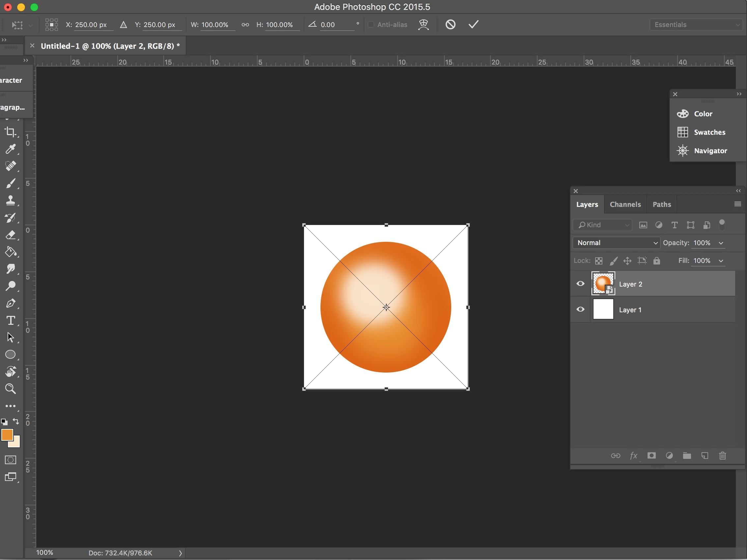The image size is (747, 560).
Task: Select the Eraser tool
Action: coord(11,235)
